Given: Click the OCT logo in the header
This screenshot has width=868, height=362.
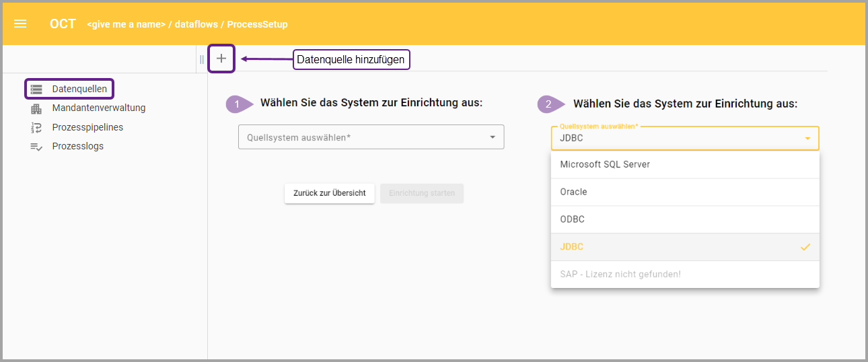Looking at the screenshot, I should 63,24.
